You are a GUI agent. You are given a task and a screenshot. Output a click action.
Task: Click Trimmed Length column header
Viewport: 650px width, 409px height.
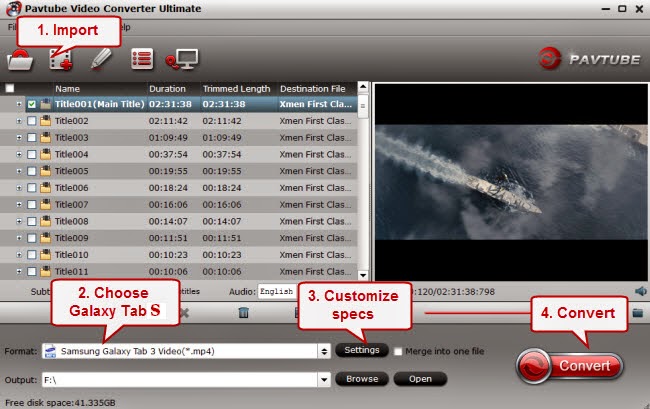tap(236, 89)
